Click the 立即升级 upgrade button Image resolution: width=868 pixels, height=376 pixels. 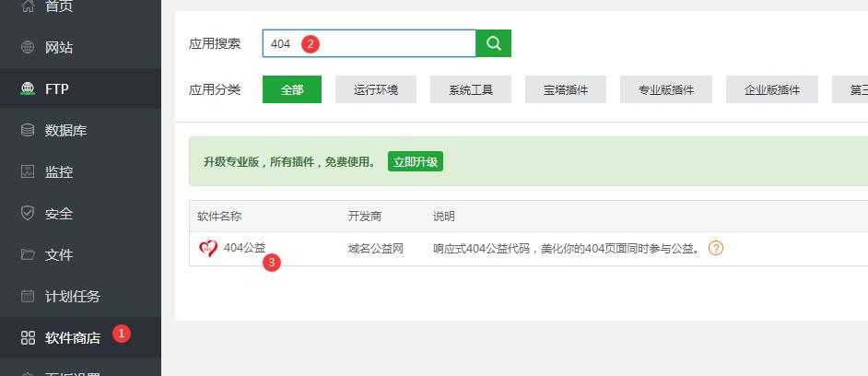click(x=416, y=161)
